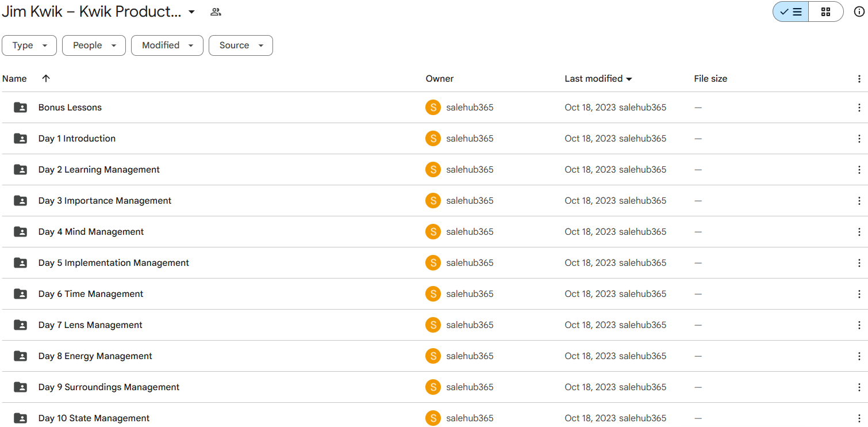Expand the Type filter dropdown

(x=29, y=45)
